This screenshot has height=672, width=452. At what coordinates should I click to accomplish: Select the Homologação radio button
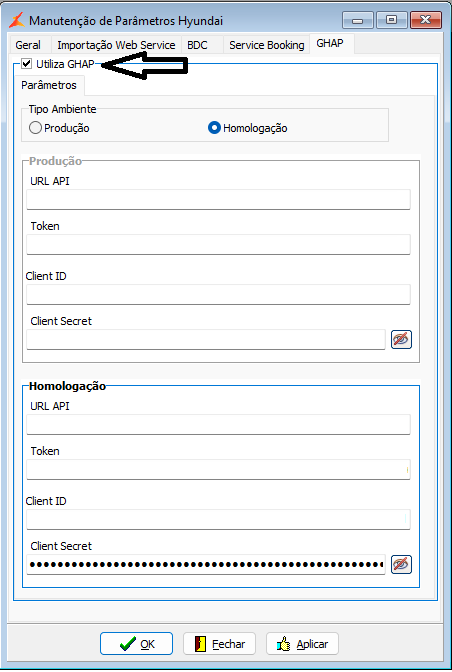214,128
